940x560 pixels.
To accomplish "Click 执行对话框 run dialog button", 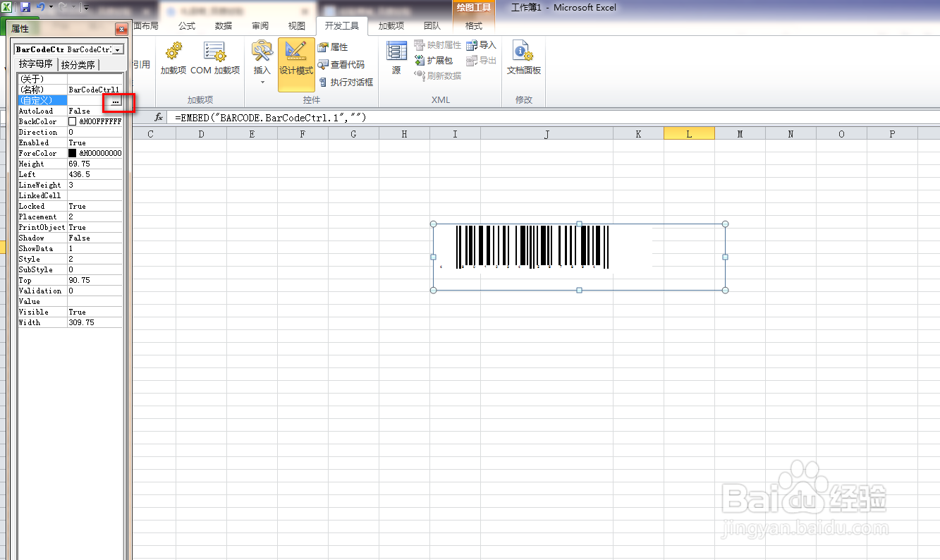I will 346,82.
